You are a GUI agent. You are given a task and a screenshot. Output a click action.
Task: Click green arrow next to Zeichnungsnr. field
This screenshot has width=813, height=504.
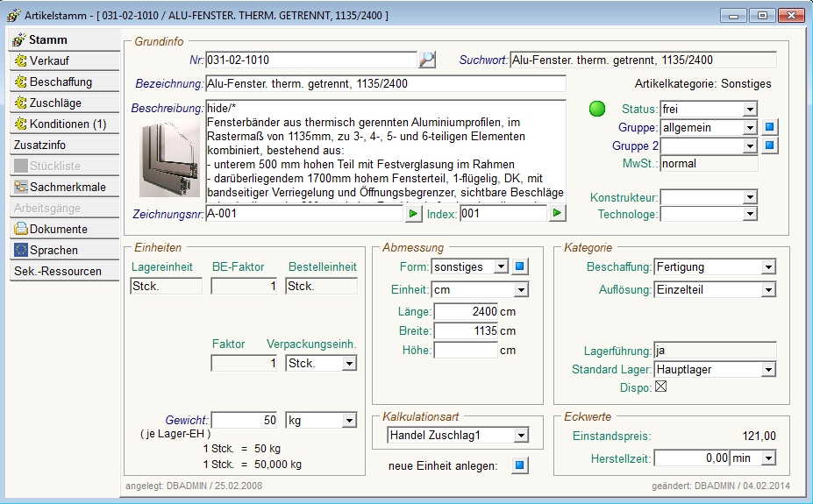coord(412,213)
